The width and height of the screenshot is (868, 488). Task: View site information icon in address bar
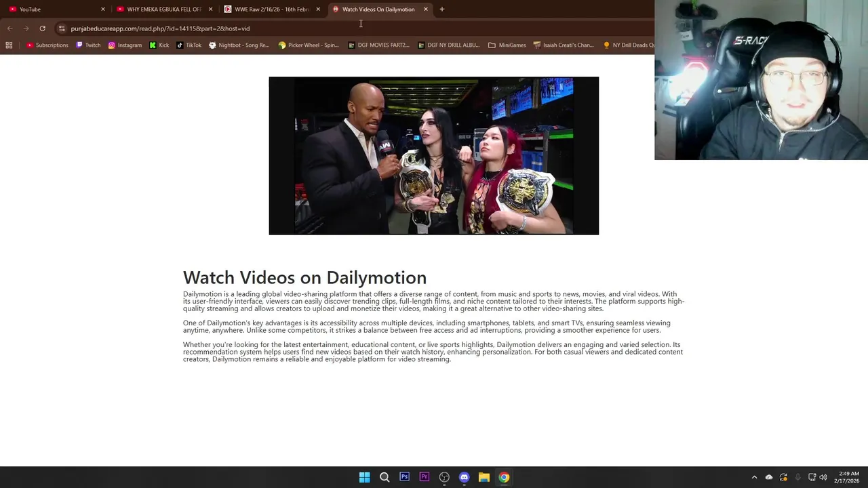62,28
